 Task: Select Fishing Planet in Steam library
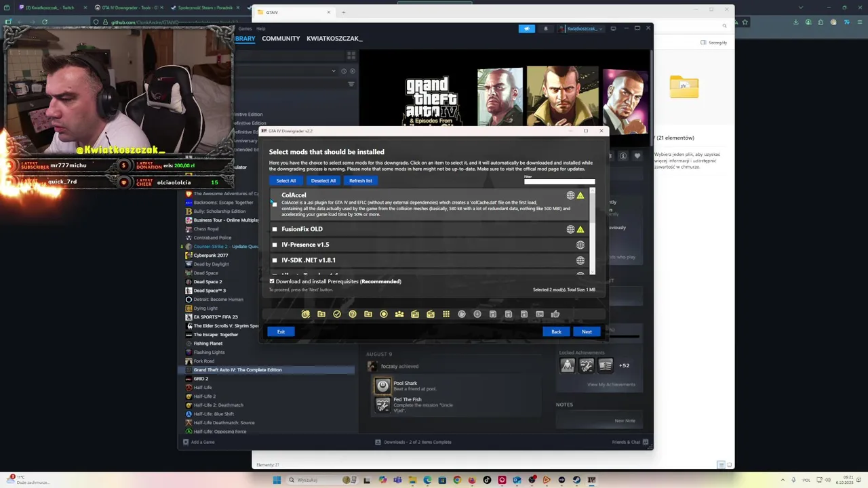[208, 344]
